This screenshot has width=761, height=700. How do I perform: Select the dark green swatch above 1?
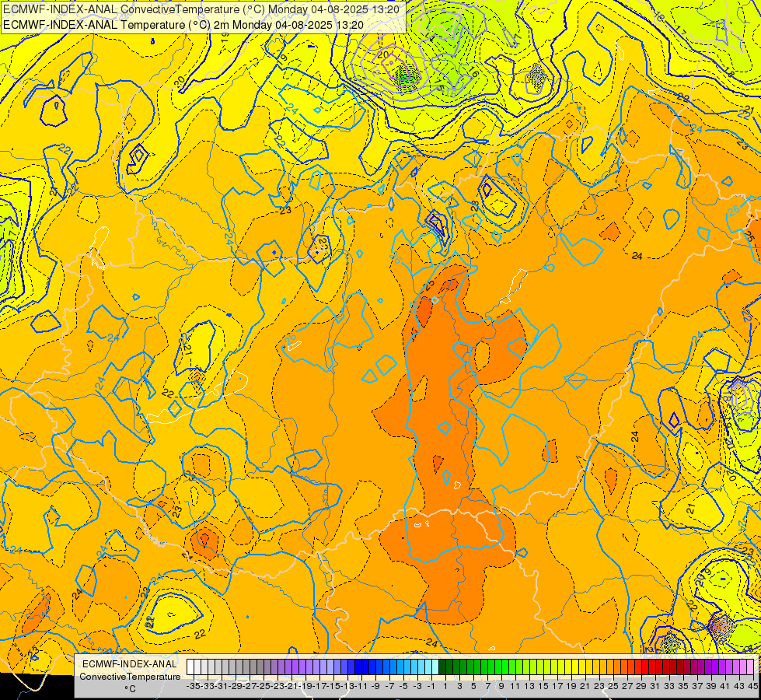(442, 667)
